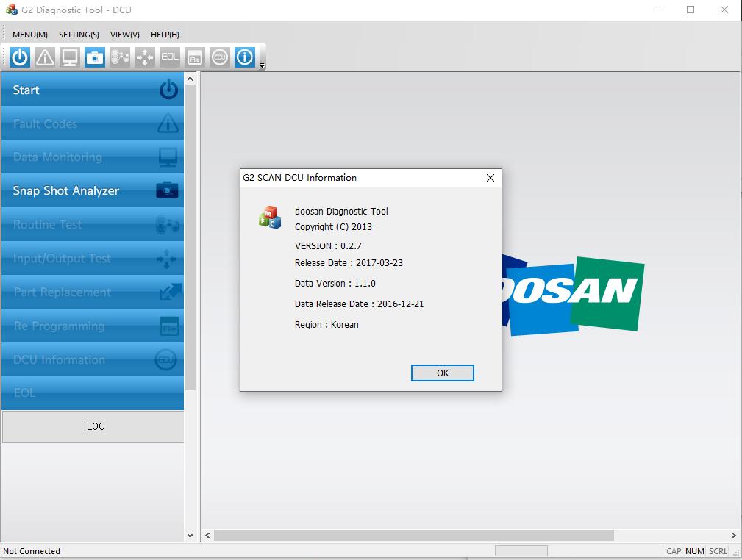742x560 pixels.
Task: Click the 'Release Date : 2017-03-23' text
Action: [349, 263]
